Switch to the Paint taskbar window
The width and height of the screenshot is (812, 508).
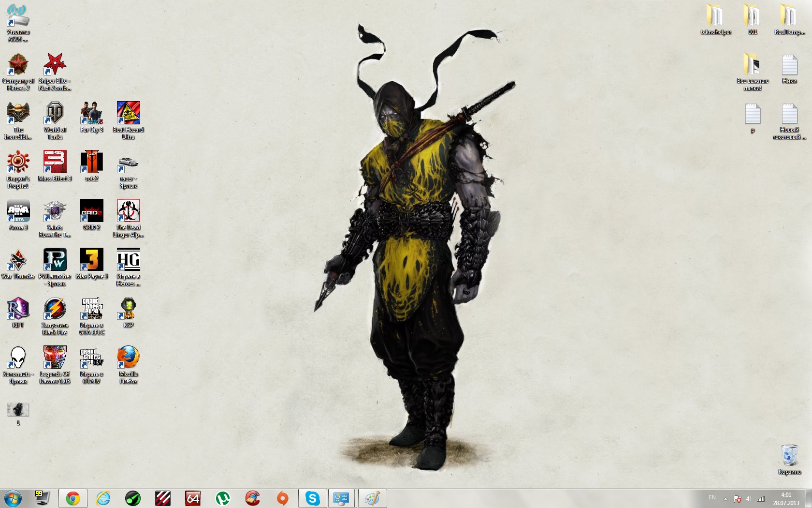click(372, 498)
